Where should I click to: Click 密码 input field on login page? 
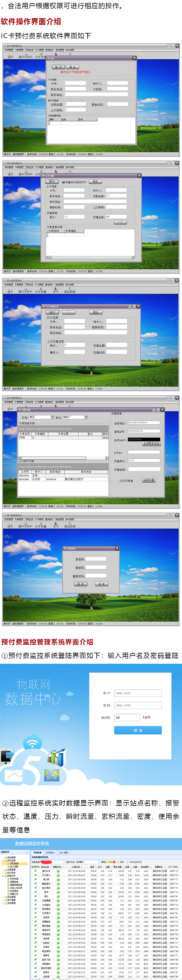coord(138,705)
